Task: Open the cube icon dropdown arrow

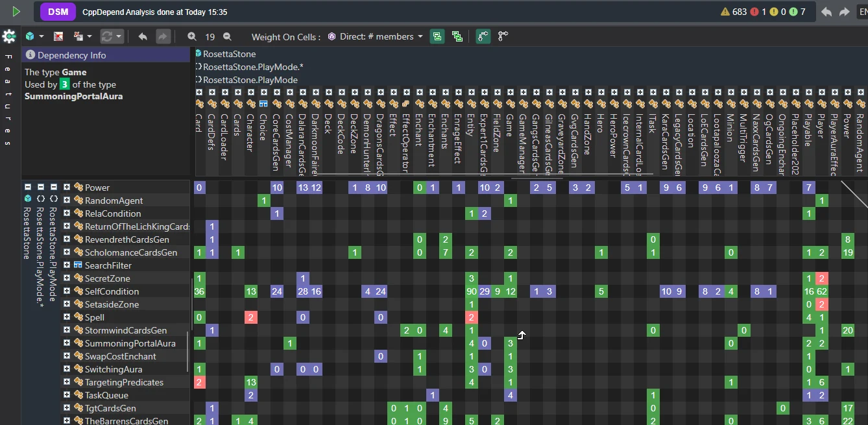Action: coord(42,37)
